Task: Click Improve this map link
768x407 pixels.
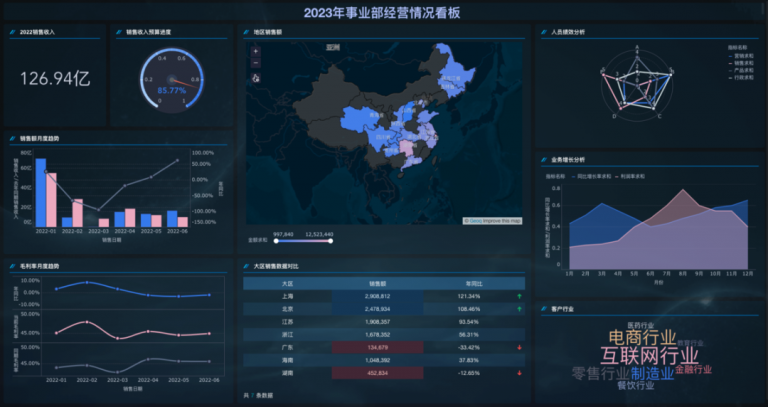Action: pyautogui.click(x=502, y=221)
